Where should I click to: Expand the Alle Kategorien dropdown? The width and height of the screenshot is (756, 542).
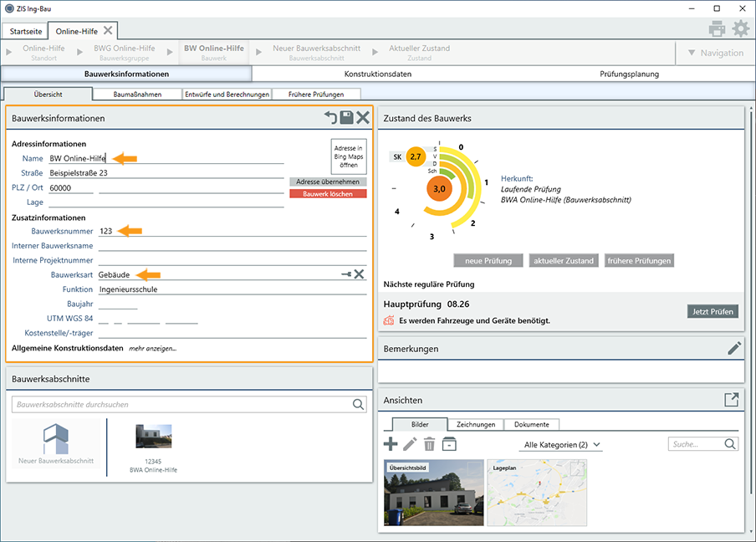click(562, 445)
